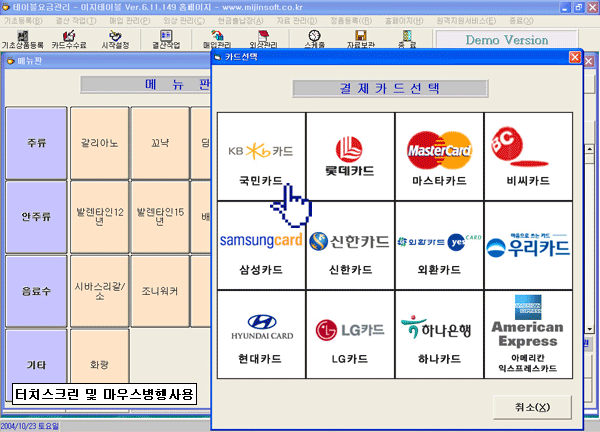Choose the 시바스리갈/소 menu item
The image size is (600, 432).
coord(99,291)
